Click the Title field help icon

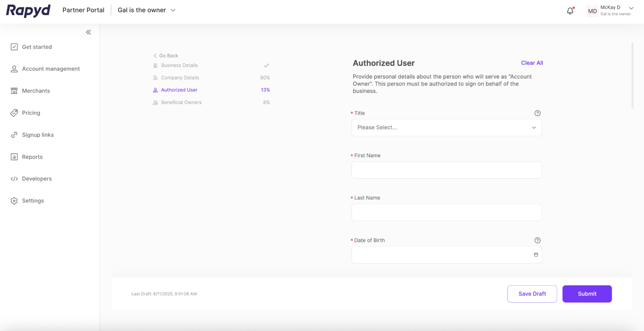(537, 113)
